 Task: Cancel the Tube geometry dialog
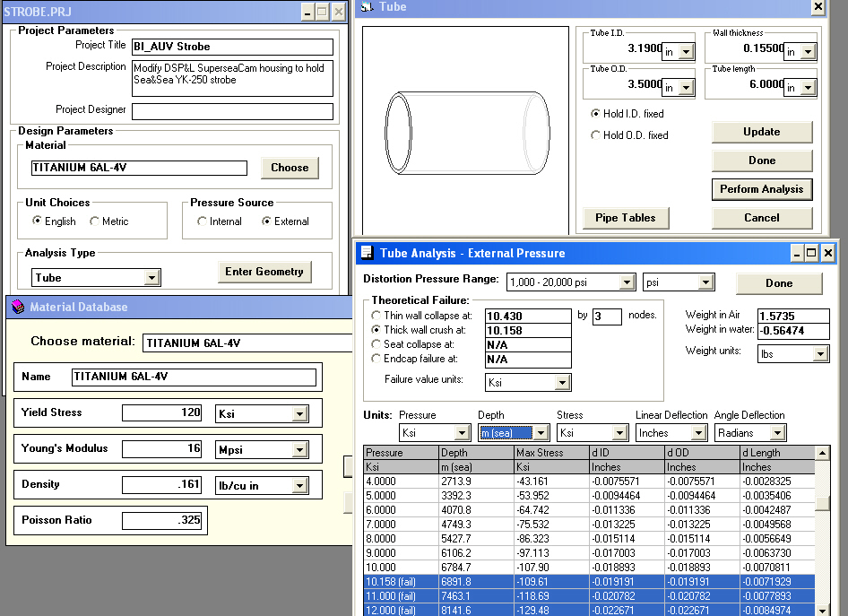pos(762,218)
